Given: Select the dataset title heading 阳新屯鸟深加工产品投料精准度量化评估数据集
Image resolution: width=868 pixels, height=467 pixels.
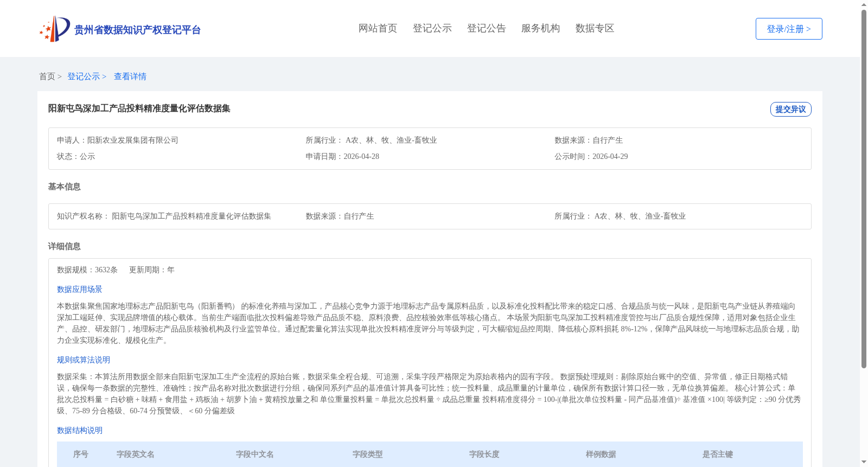Looking at the screenshot, I should tap(139, 108).
